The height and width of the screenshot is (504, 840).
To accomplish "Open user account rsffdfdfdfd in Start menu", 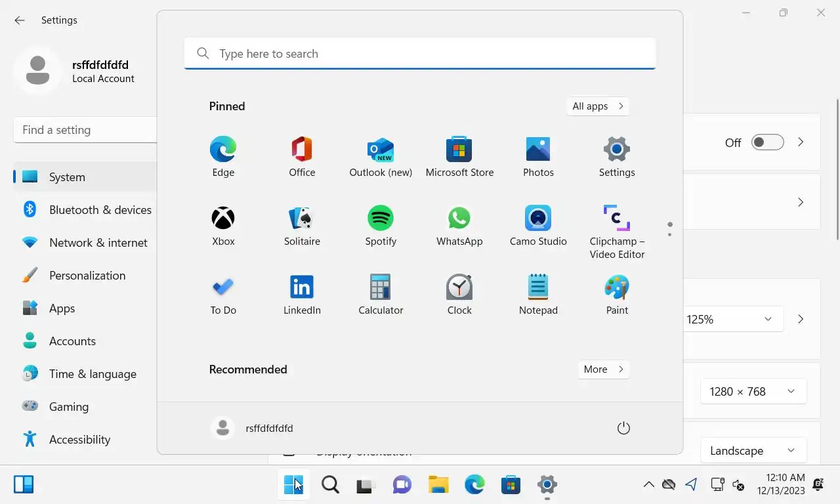I will 253,429.
